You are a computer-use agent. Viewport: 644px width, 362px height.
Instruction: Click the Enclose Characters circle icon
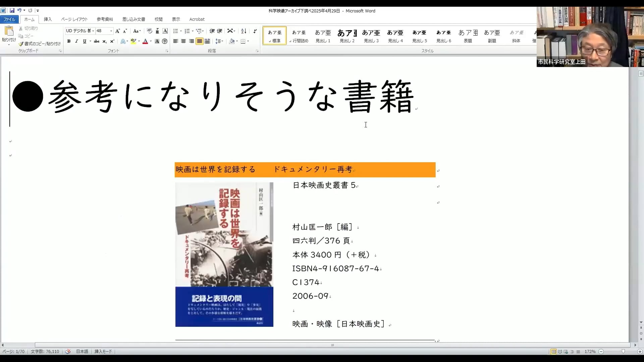[165, 41]
